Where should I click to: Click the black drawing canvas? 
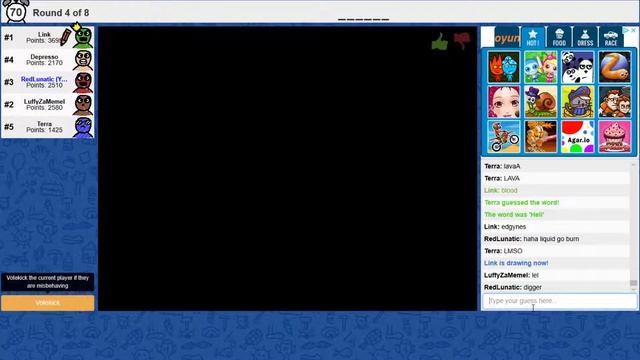(287, 169)
